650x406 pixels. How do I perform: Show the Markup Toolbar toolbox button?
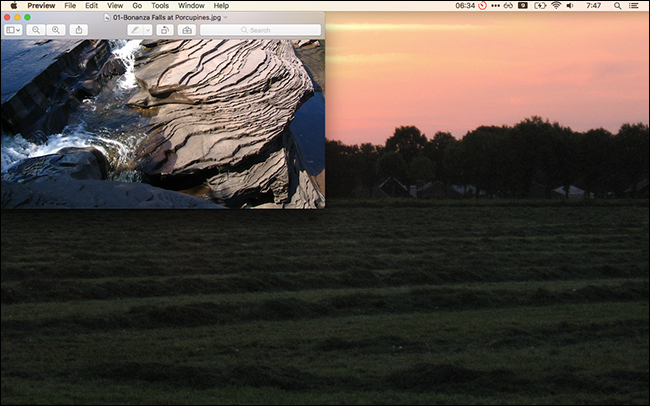(x=187, y=30)
